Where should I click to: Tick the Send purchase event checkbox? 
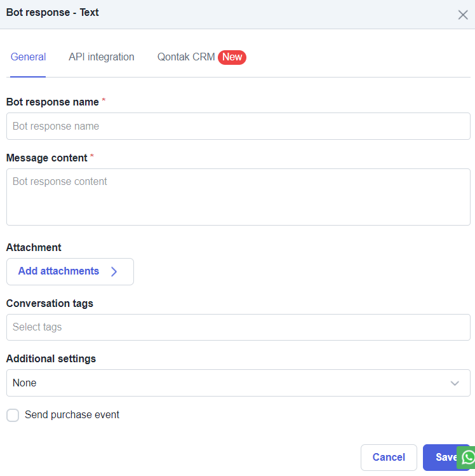coord(13,415)
